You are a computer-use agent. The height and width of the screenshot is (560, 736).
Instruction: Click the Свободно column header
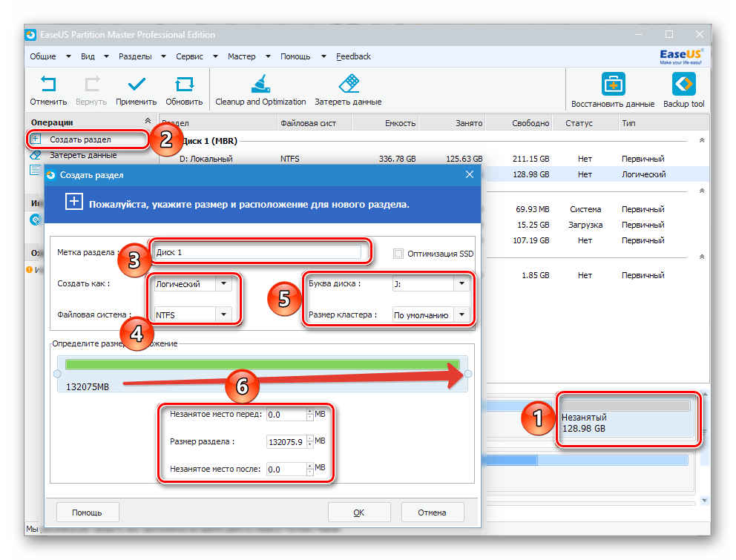point(519,123)
